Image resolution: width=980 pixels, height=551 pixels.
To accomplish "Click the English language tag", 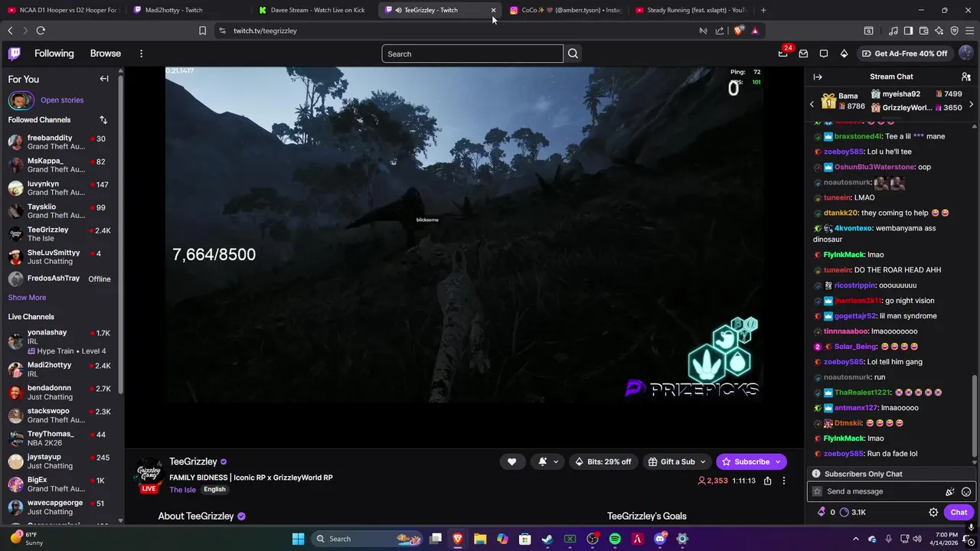I will pos(214,490).
